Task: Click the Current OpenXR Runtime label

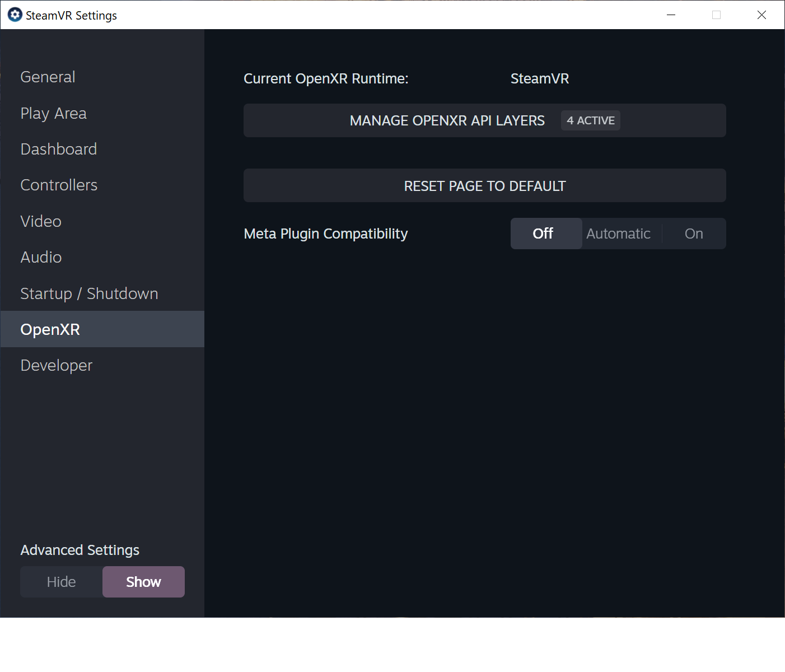Action: tap(326, 79)
